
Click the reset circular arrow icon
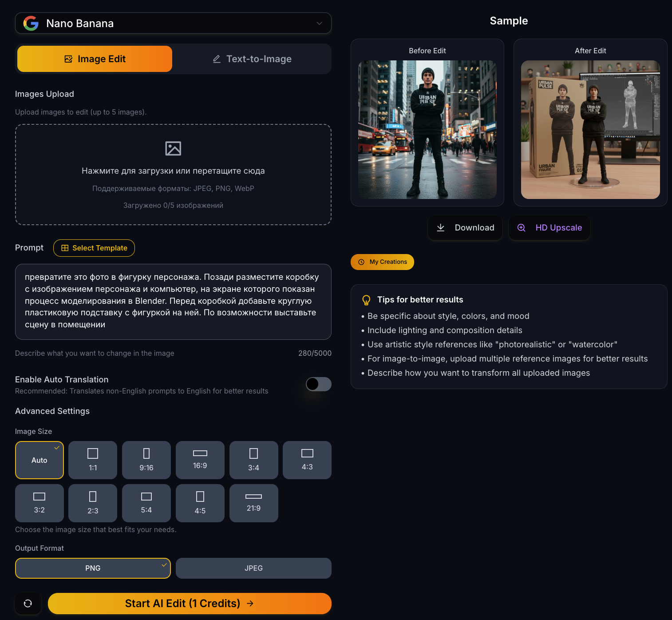coord(28,603)
